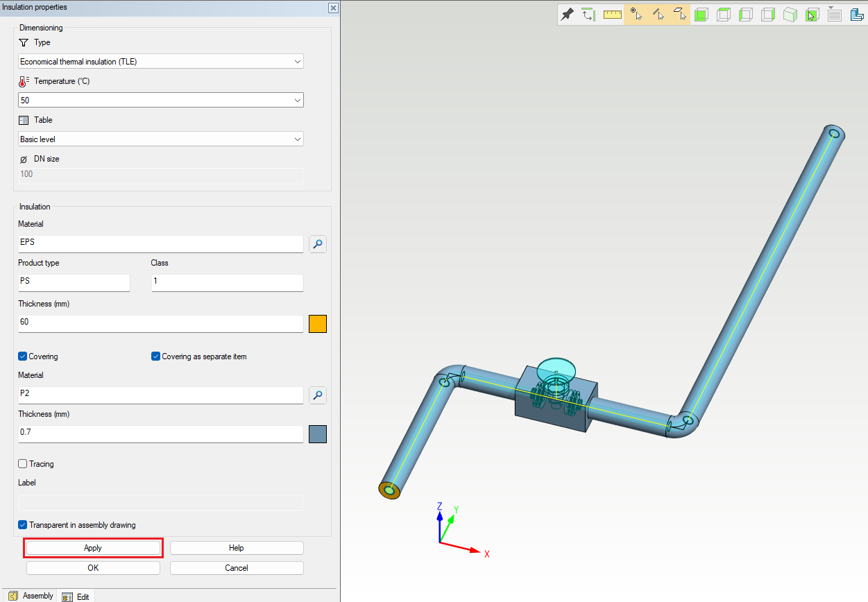
Task: Pick the orange insulation color swatch
Action: [318, 324]
